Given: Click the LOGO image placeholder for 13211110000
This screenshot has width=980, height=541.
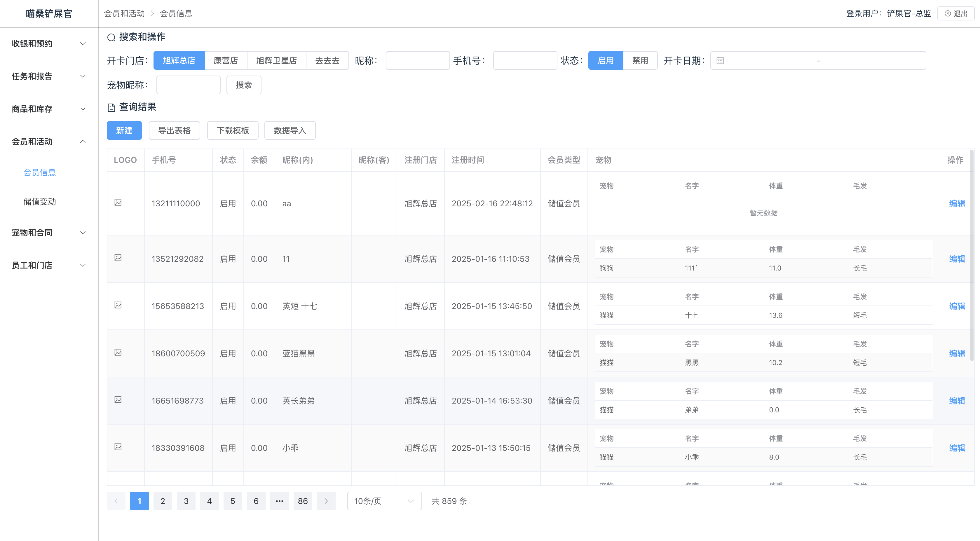Looking at the screenshot, I should [x=118, y=203].
